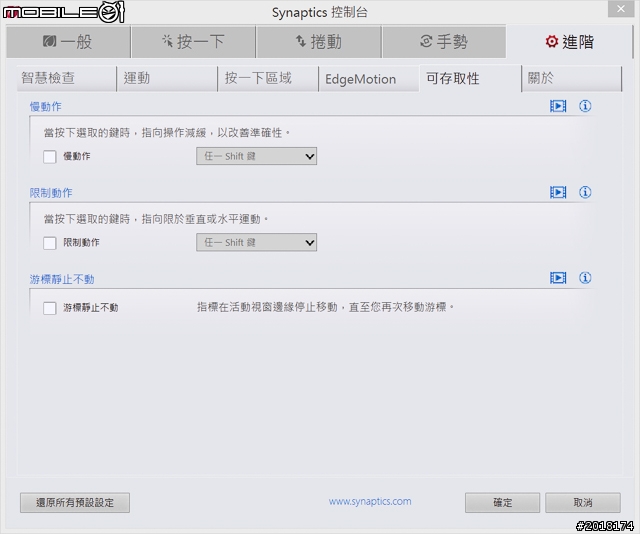Viewport: 640px width, 534px height.
Task: Open the 按一下區域 sub-tab
Action: 268,78
